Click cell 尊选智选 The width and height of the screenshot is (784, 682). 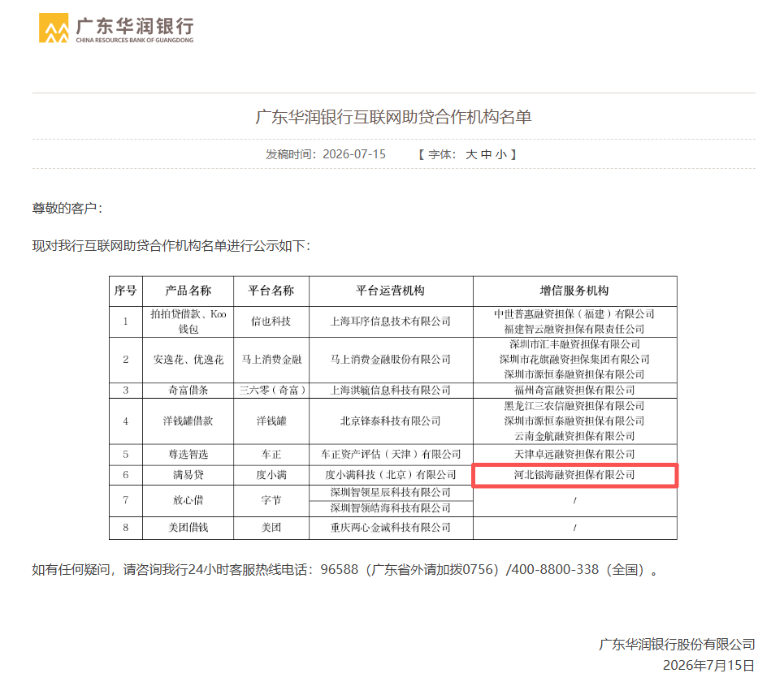[188, 455]
